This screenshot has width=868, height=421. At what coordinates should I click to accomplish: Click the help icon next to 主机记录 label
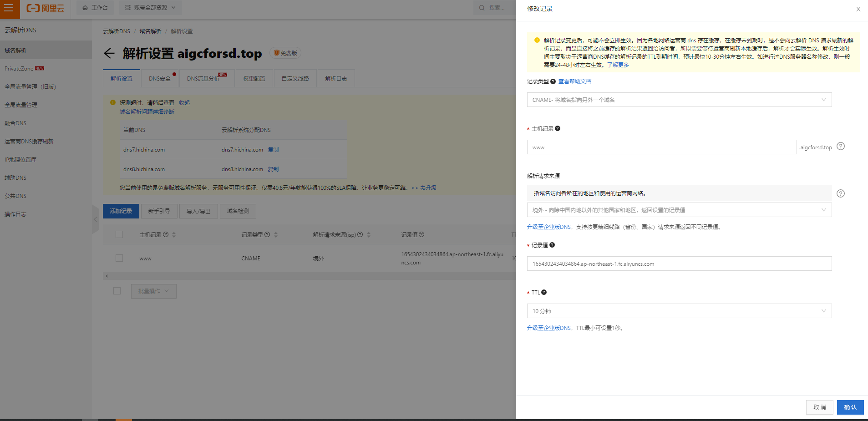[558, 128]
